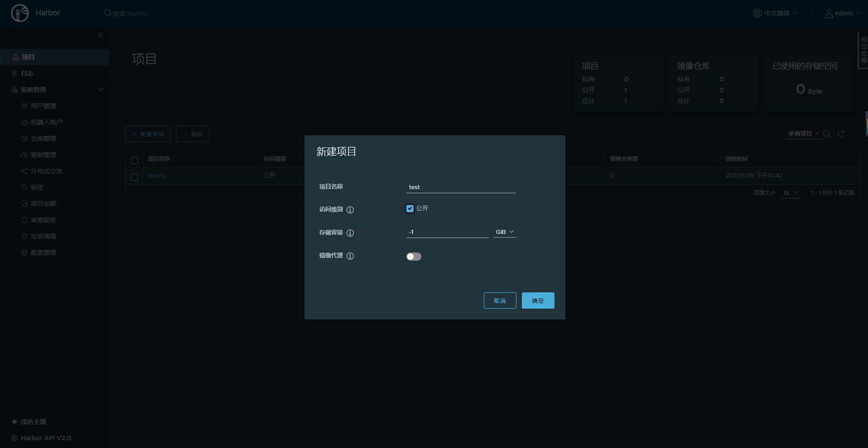Click the globe language icon

click(x=757, y=13)
